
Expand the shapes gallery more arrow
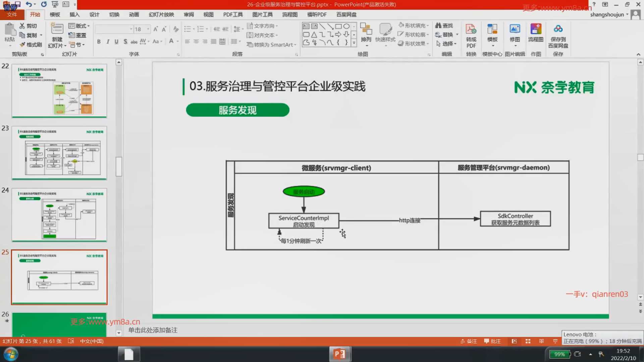tap(354, 43)
